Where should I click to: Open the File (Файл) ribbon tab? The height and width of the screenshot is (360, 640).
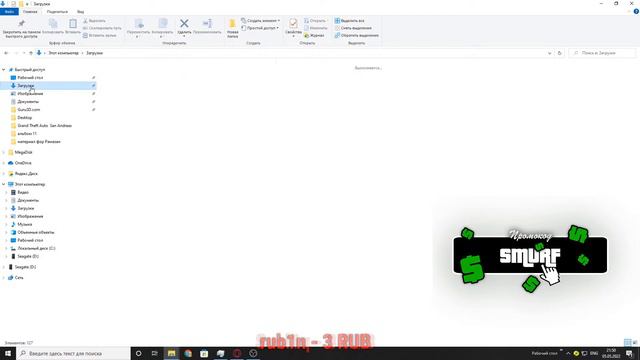click(9, 12)
